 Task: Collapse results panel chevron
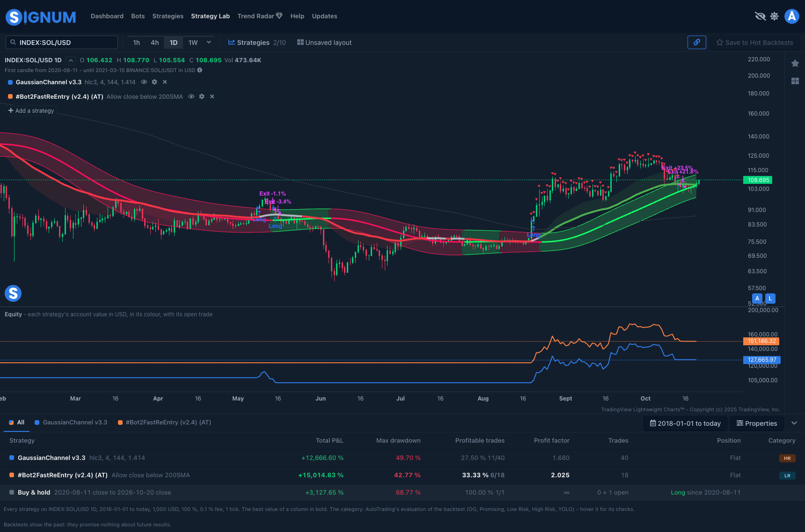pos(794,423)
